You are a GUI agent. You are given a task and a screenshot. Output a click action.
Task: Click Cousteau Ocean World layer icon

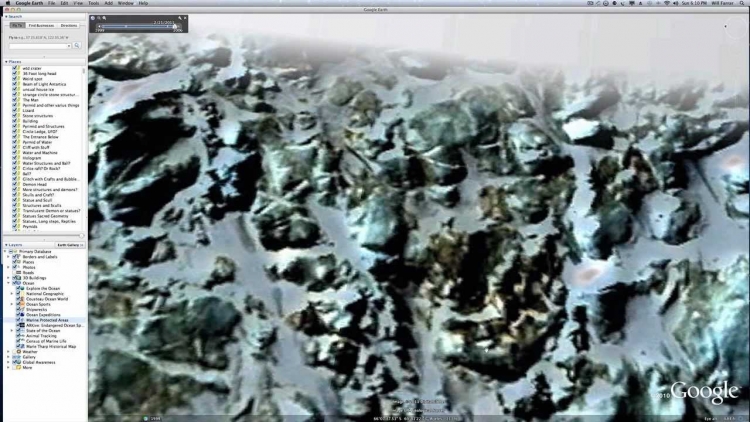point(22,299)
